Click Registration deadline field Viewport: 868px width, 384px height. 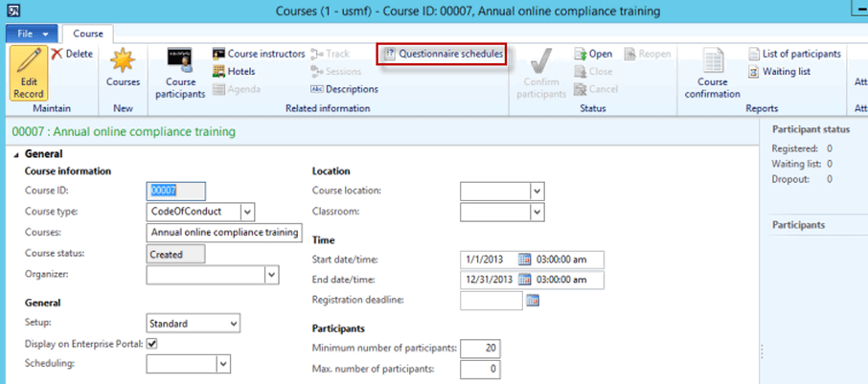(491, 301)
